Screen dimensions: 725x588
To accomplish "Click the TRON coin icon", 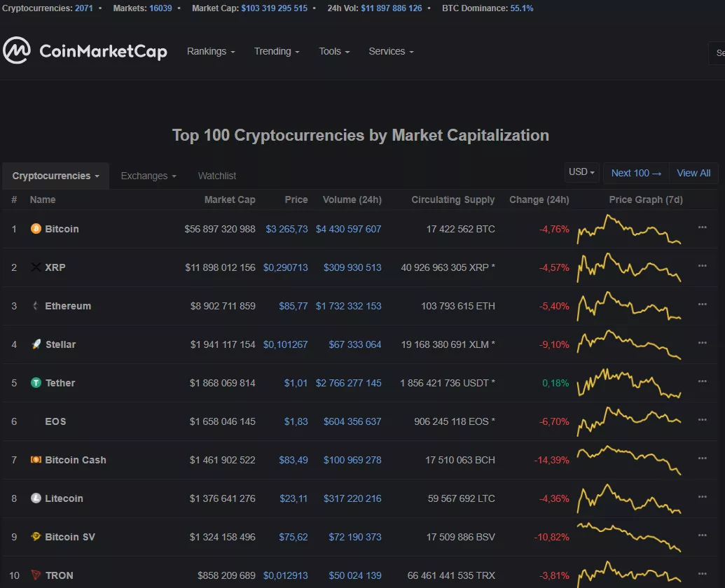I will pyautogui.click(x=36, y=575).
